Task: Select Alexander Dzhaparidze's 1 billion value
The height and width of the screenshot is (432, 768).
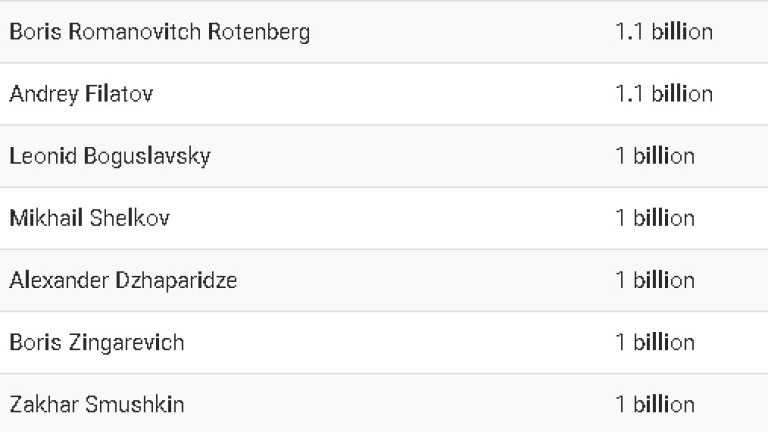Action: [x=655, y=280]
